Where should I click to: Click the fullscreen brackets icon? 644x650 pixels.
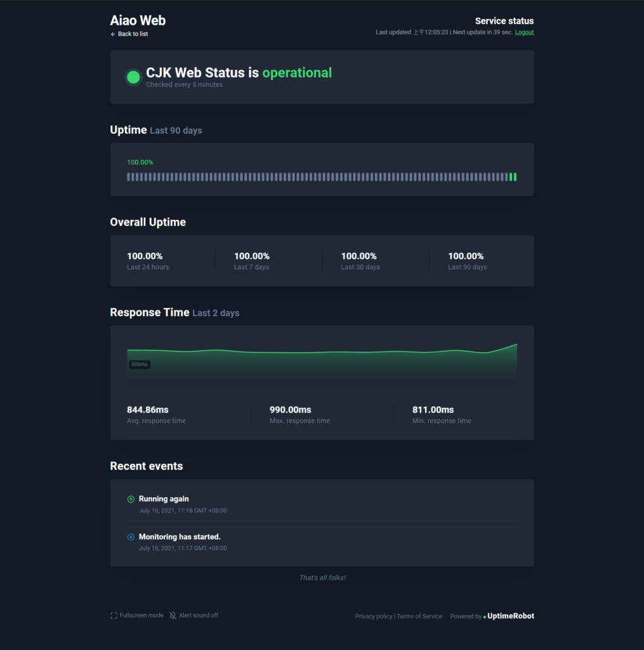pos(114,616)
